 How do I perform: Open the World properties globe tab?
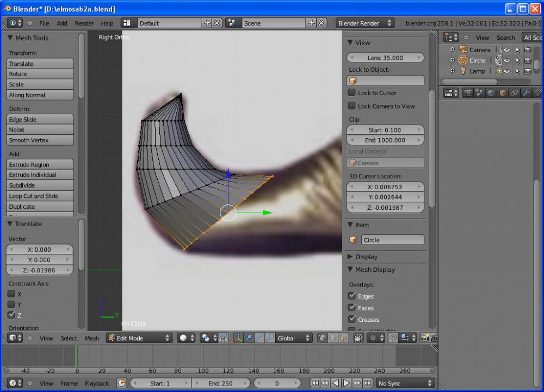click(491, 93)
